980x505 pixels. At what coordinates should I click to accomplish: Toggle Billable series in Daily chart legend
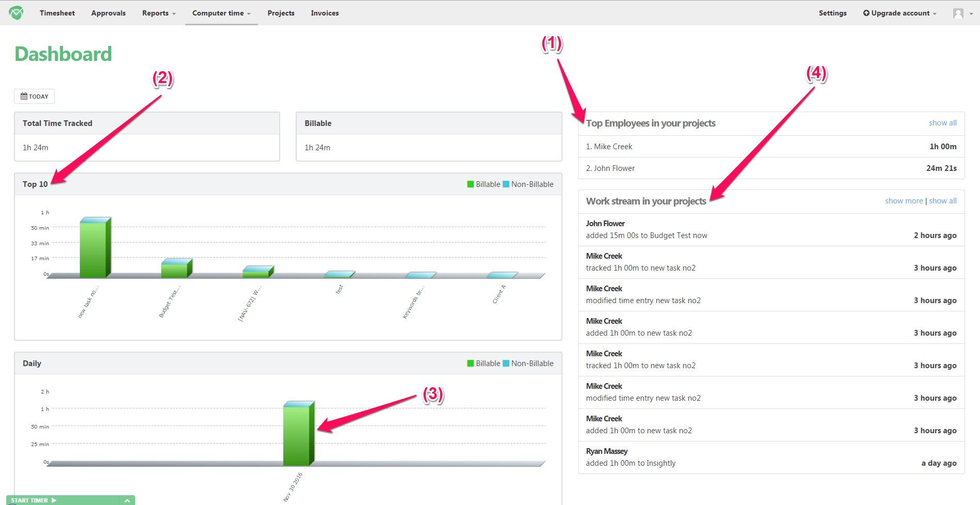484,364
